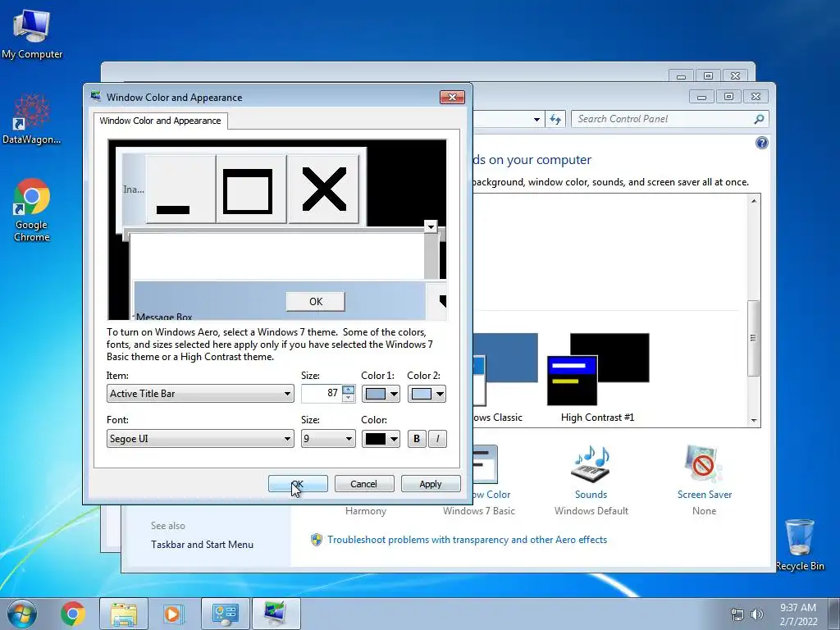The width and height of the screenshot is (840, 630).
Task: Select the Personalization taskbar window button
Action: pos(276,614)
